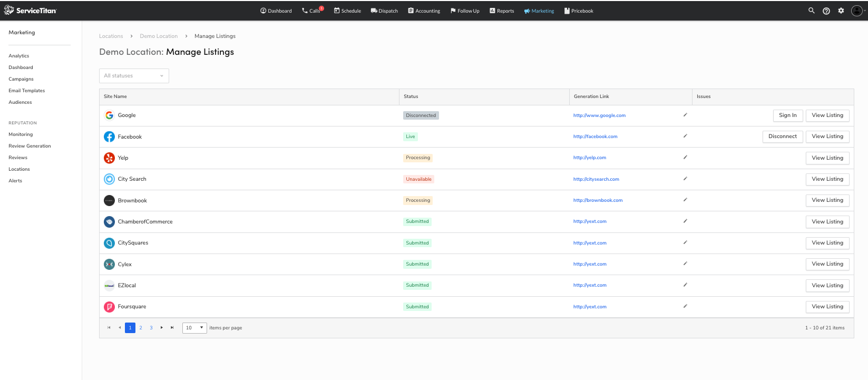Edit the Foursquare link pencil
The image size is (868, 380).
685,306
